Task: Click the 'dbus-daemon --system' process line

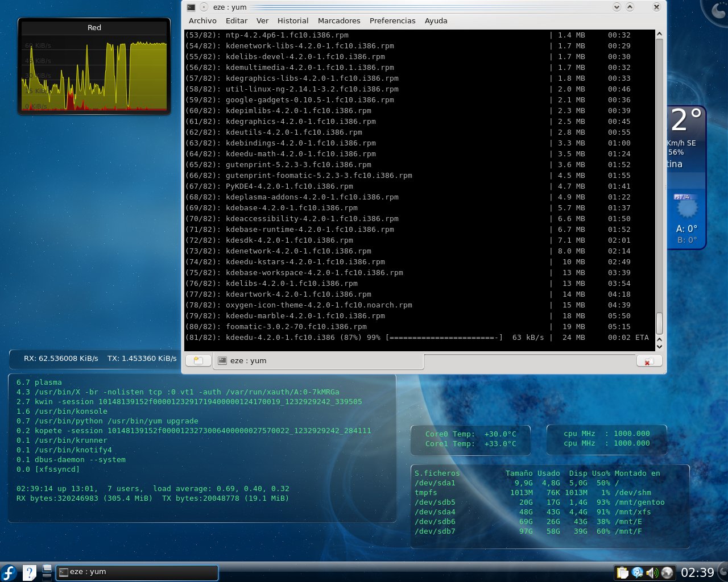Action: [71, 460]
